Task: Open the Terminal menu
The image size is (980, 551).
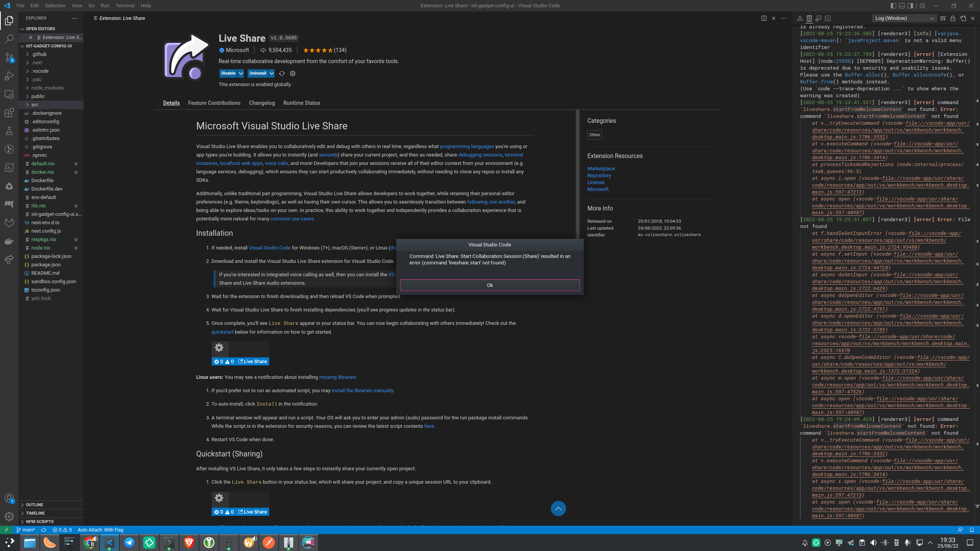Action: click(x=125, y=5)
